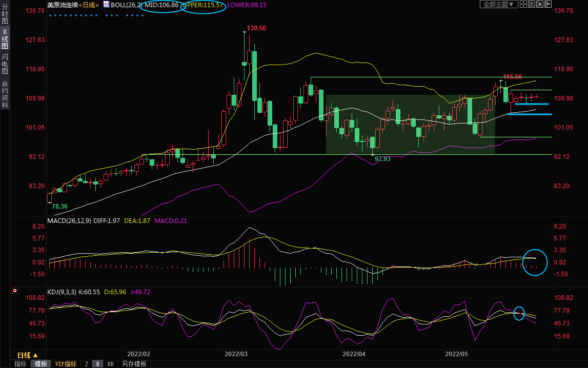Screen dimensions: 588x368
Task: Toggle the BB template button
Action: point(110,364)
